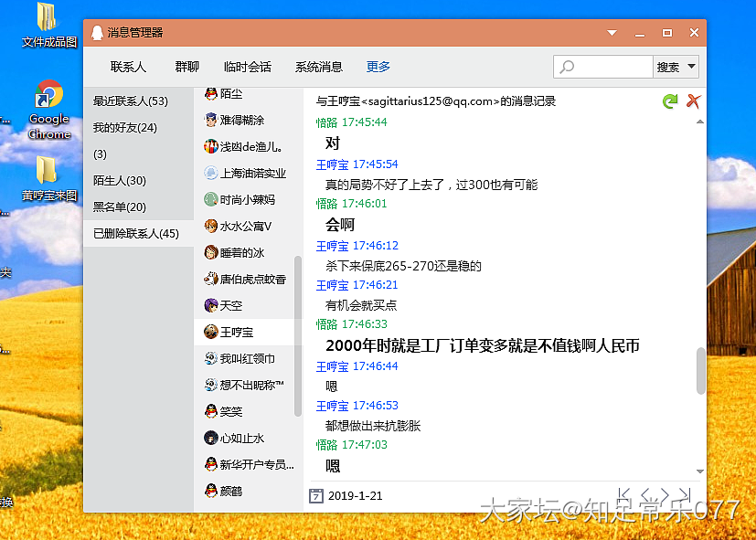Click the green export/refresh arrow icon
Viewport: 756px width, 540px height.
click(x=670, y=101)
